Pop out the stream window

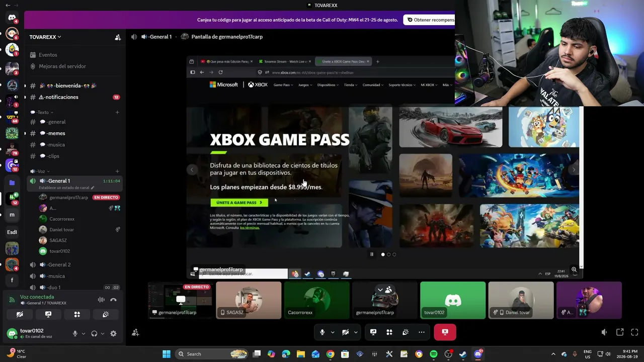pos(620,332)
